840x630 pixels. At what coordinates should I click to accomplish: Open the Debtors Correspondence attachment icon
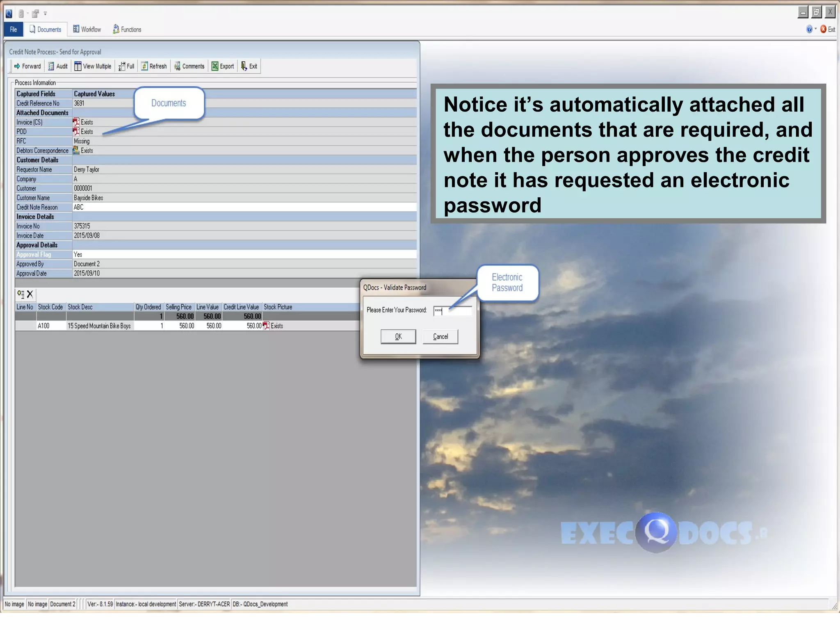pyautogui.click(x=76, y=150)
